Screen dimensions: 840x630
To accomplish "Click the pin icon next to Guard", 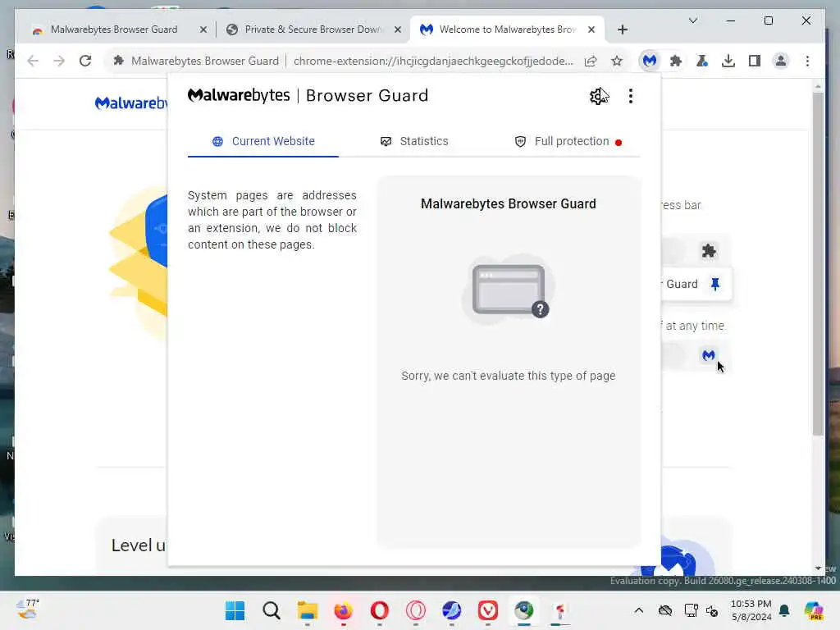I will pos(714,284).
